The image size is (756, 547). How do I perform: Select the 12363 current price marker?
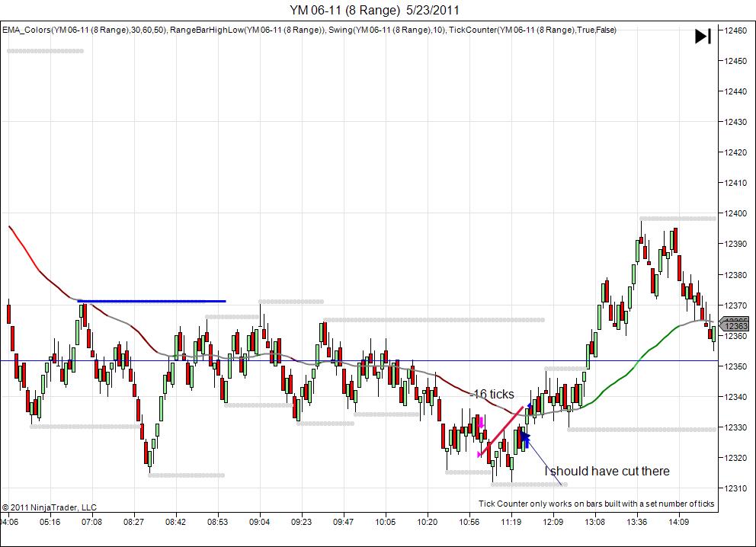point(735,326)
